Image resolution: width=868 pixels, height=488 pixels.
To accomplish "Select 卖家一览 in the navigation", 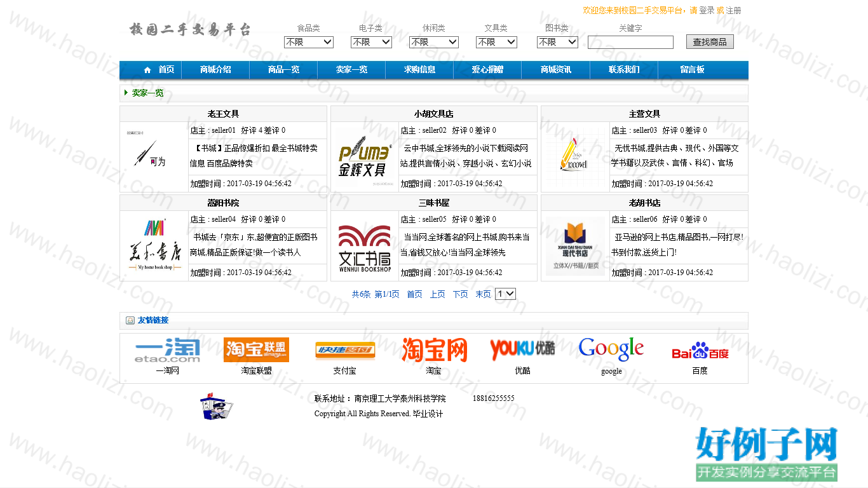I will click(351, 70).
